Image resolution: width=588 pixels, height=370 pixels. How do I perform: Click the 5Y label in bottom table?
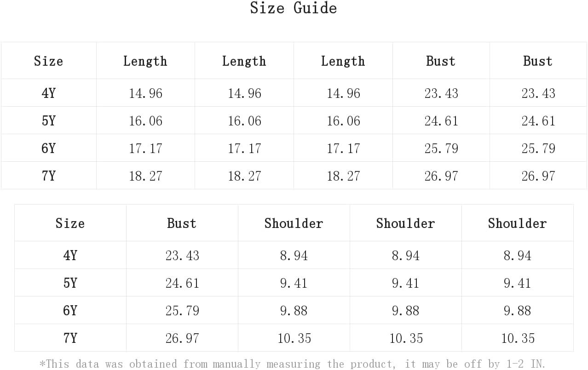(70, 283)
